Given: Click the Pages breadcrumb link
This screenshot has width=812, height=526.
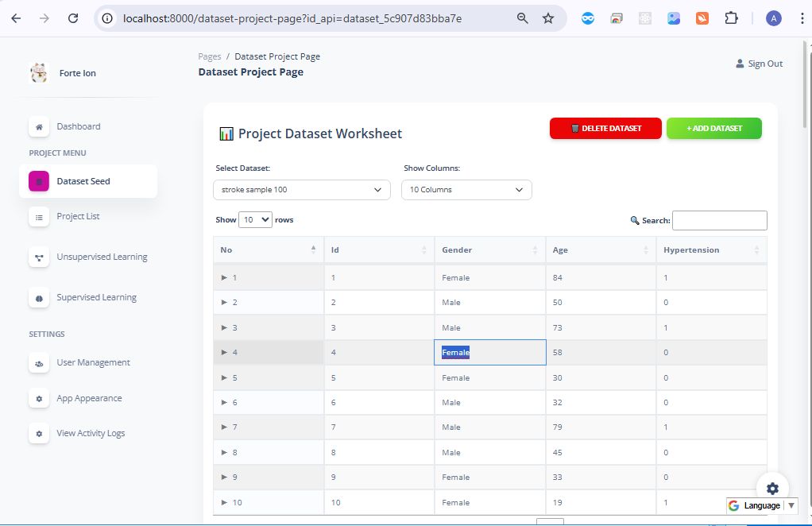Looking at the screenshot, I should tap(210, 56).
